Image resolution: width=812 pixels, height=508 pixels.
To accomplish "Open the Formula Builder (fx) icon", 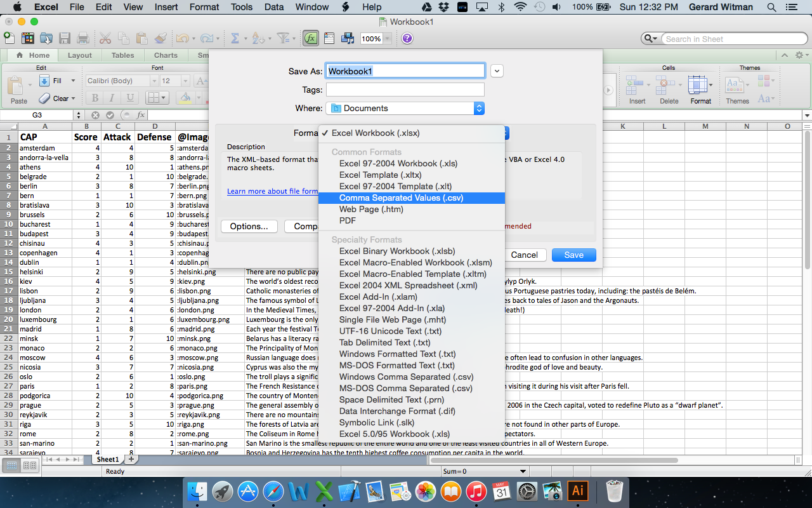I will coord(310,38).
